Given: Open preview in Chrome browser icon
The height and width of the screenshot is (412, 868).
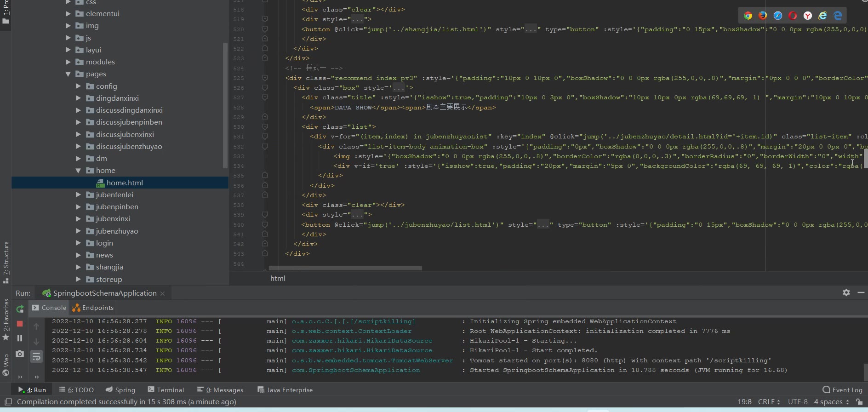Looking at the screenshot, I should click(748, 16).
